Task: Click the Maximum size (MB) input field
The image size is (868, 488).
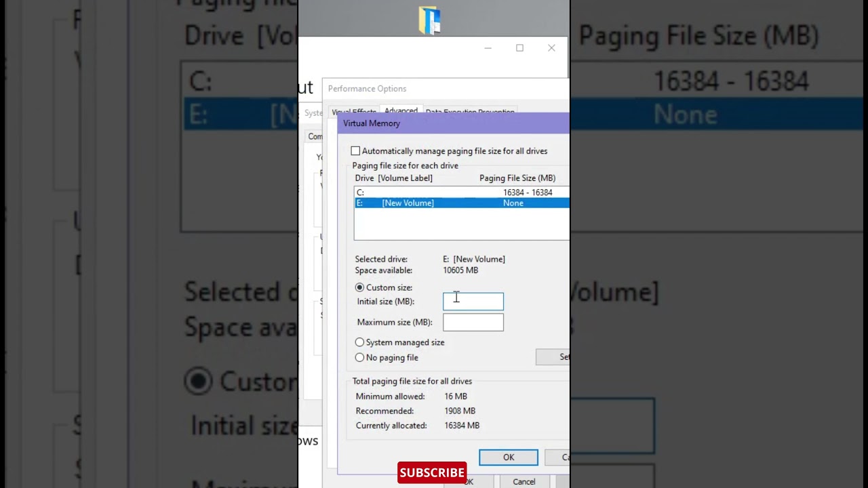Action: pyautogui.click(x=473, y=322)
